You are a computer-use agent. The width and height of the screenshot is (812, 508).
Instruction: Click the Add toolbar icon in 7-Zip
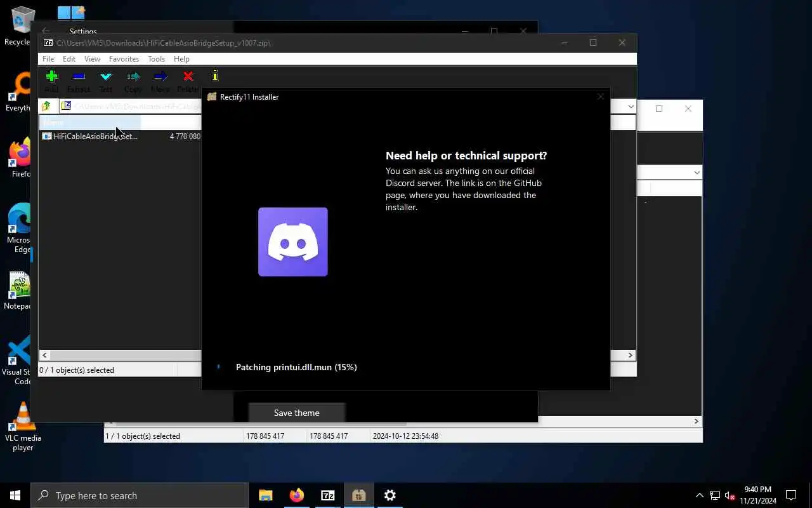[x=52, y=77]
